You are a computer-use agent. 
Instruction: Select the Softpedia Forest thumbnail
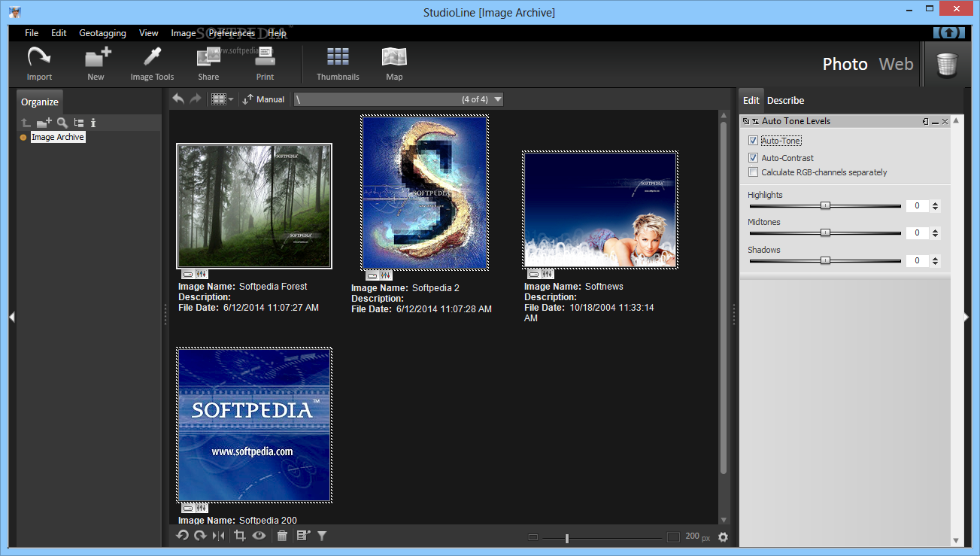tap(254, 206)
